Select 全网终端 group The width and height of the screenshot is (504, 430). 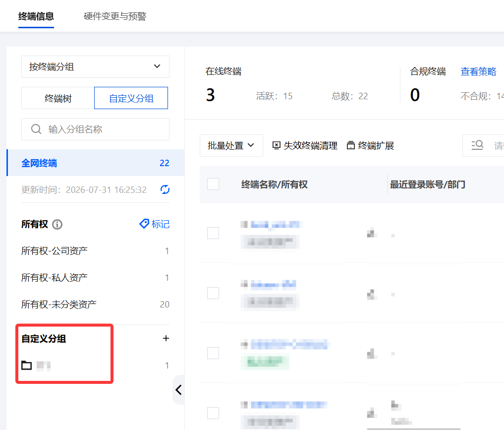[95, 163]
